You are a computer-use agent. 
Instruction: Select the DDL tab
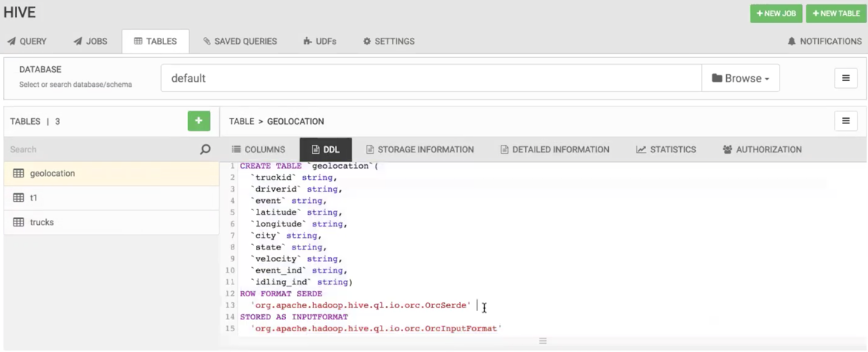325,149
